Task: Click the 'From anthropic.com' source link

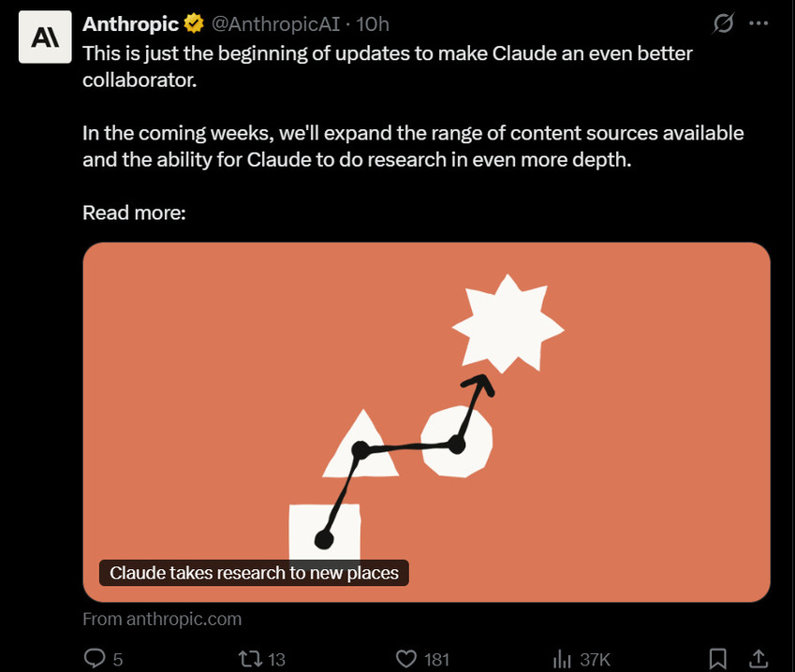Action: (162, 619)
